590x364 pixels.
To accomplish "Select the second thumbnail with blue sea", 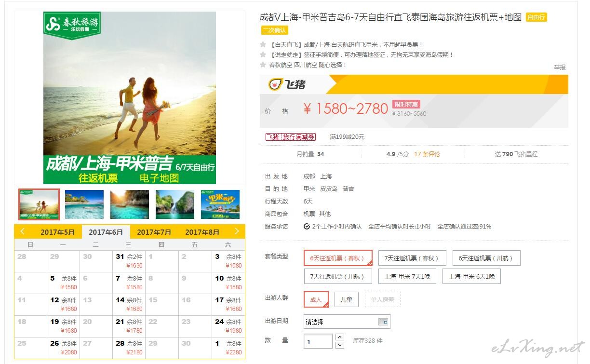I will 84,204.
